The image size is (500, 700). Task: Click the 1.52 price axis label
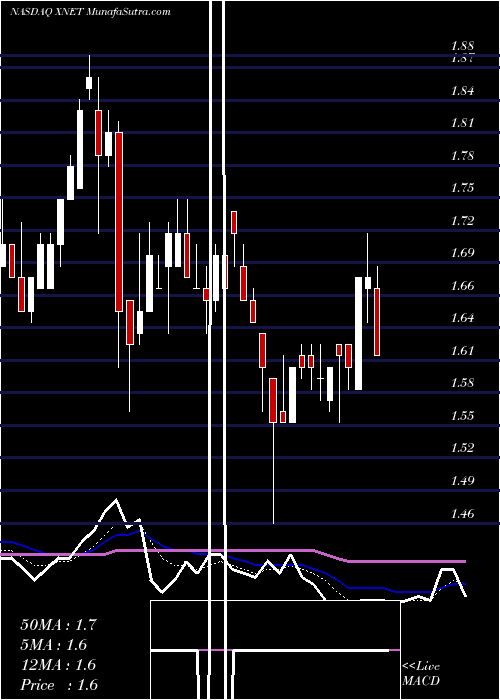click(462, 447)
